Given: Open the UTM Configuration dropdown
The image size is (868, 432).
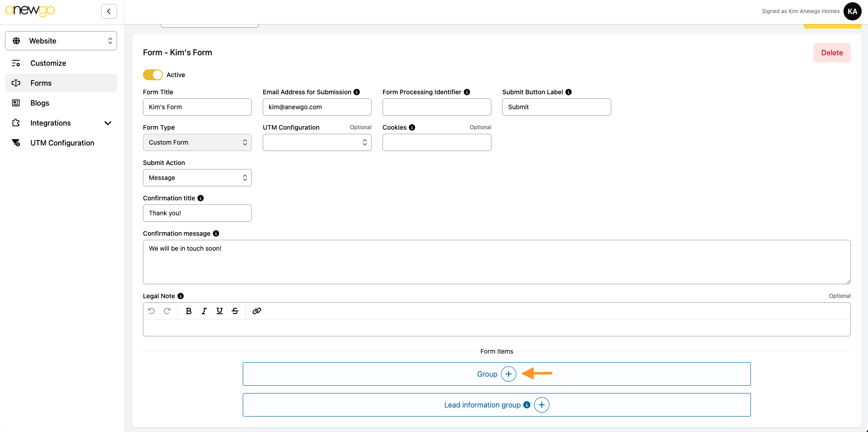Looking at the screenshot, I should [x=317, y=142].
